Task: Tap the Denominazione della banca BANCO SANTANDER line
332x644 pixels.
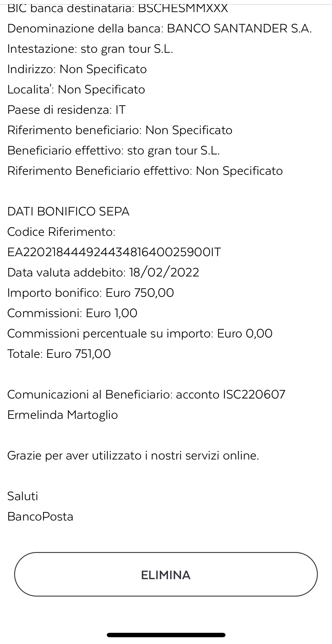Action: point(160,29)
